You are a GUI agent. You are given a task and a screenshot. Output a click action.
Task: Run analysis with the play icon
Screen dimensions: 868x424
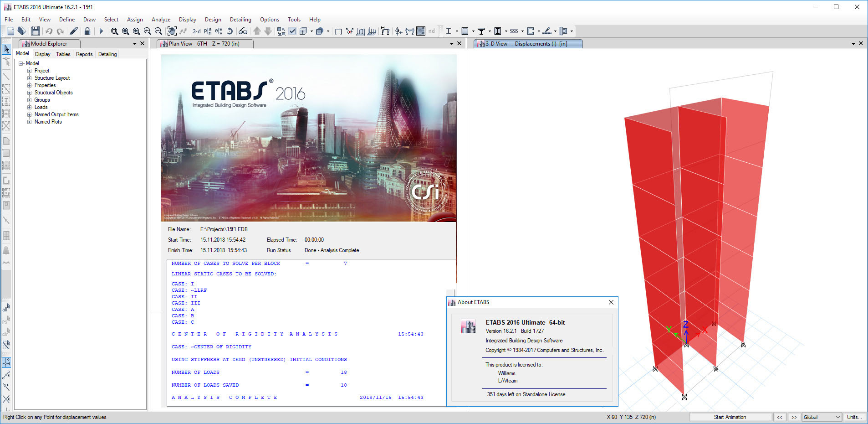point(101,31)
